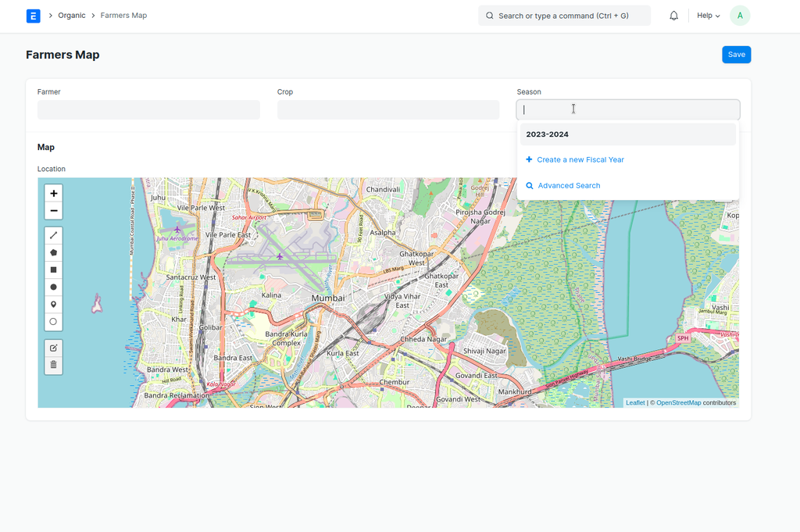The image size is (800, 532).
Task: Click Create a new Fiscal Year
Action: (580, 159)
